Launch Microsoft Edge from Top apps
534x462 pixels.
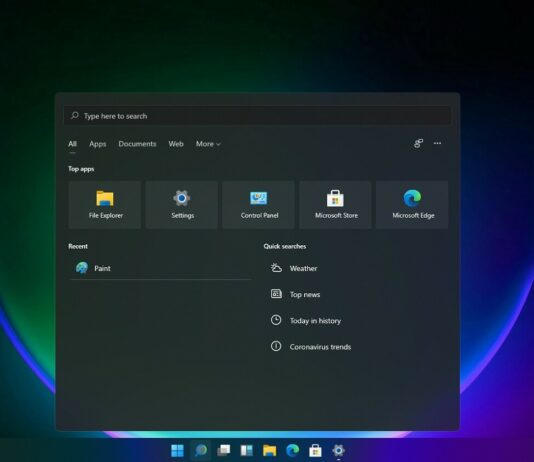pos(412,205)
